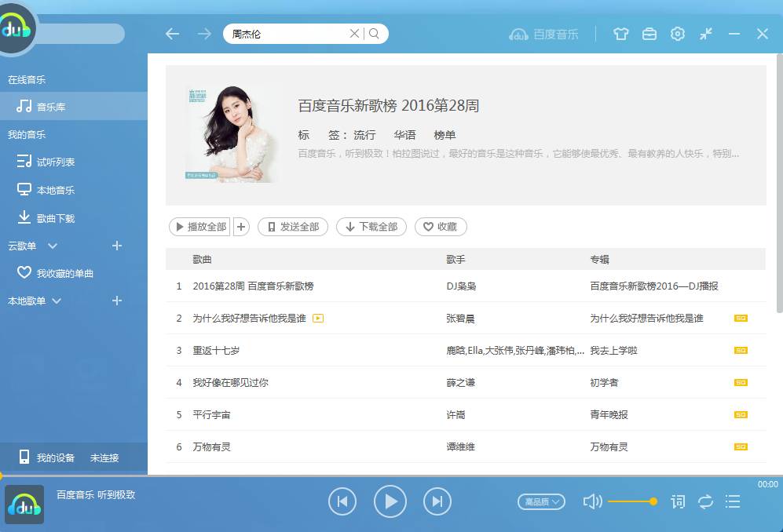
Task: Open settings gear icon
Action: tap(677, 34)
